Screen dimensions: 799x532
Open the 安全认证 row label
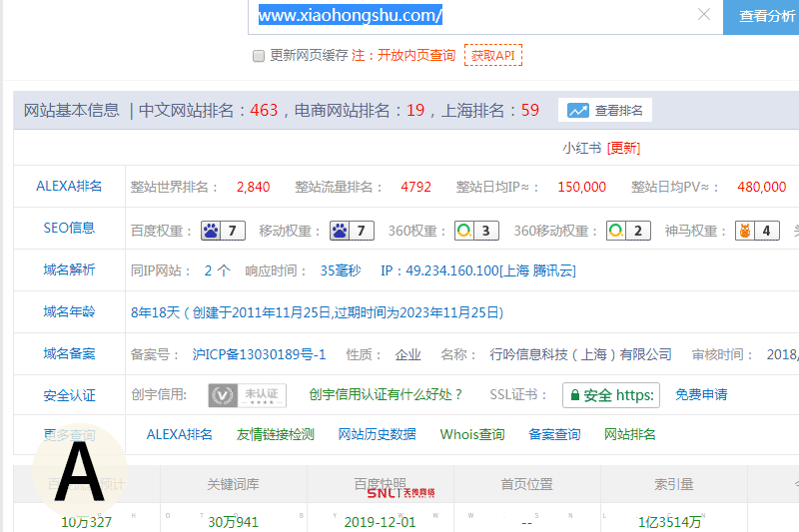click(x=69, y=395)
